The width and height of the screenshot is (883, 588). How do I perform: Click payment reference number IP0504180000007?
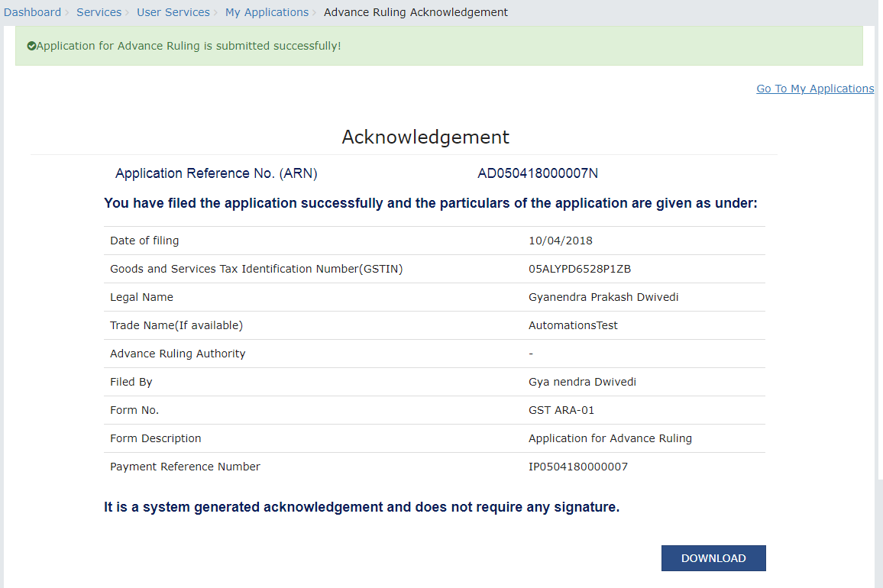[x=577, y=467]
